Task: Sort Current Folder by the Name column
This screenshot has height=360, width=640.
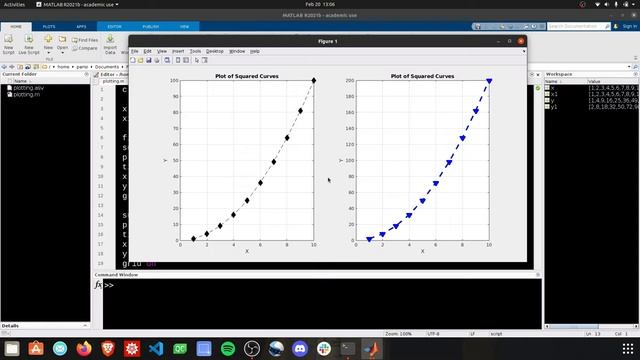Action: coord(20,81)
